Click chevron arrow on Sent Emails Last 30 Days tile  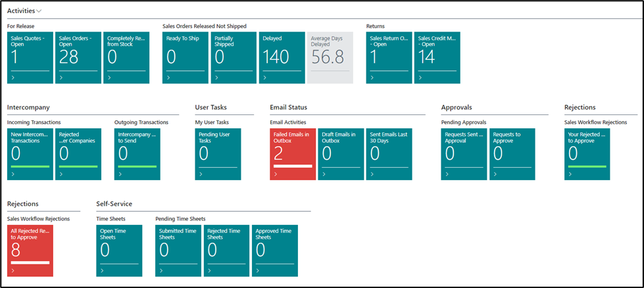(x=372, y=174)
